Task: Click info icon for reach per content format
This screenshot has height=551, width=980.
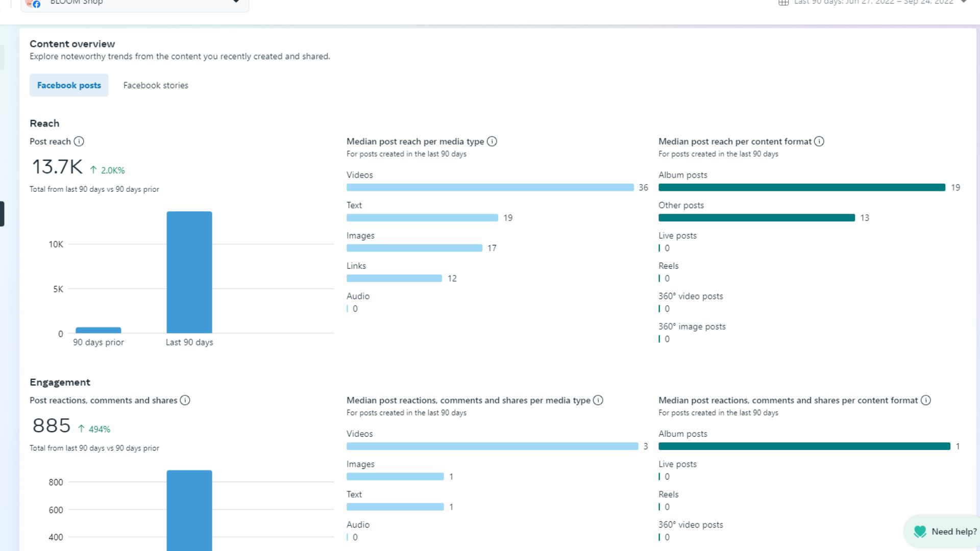Action: pyautogui.click(x=819, y=141)
